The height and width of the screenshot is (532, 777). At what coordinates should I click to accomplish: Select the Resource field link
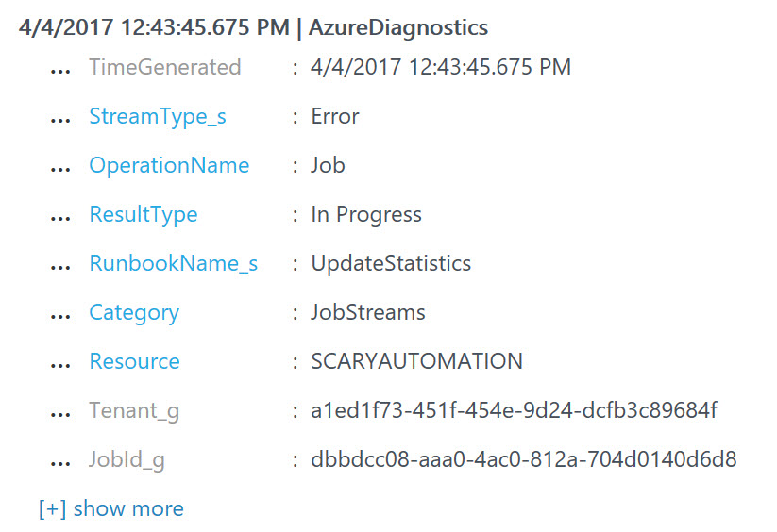(x=134, y=362)
